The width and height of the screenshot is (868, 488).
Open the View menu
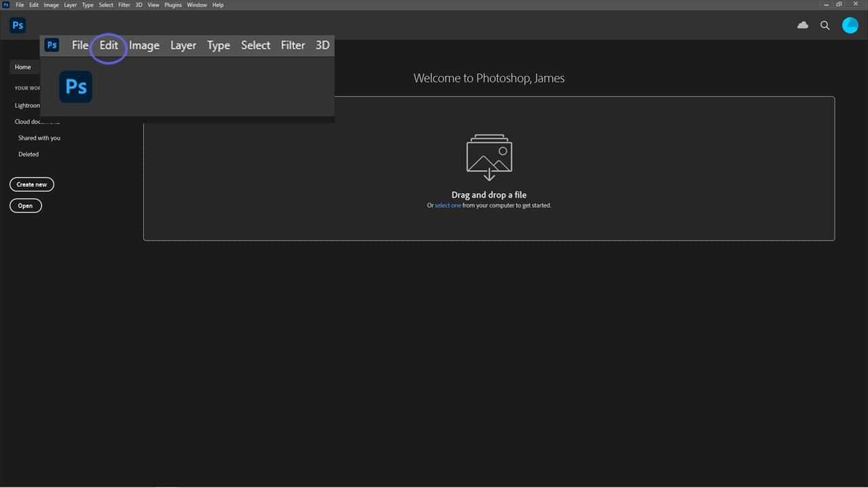[153, 5]
